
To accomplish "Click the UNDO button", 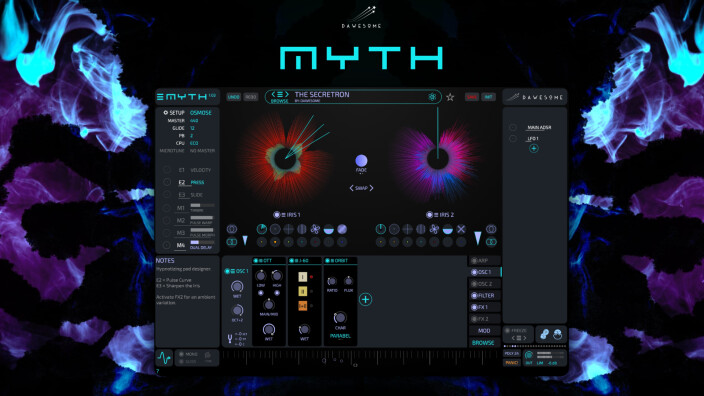I will [x=233, y=97].
